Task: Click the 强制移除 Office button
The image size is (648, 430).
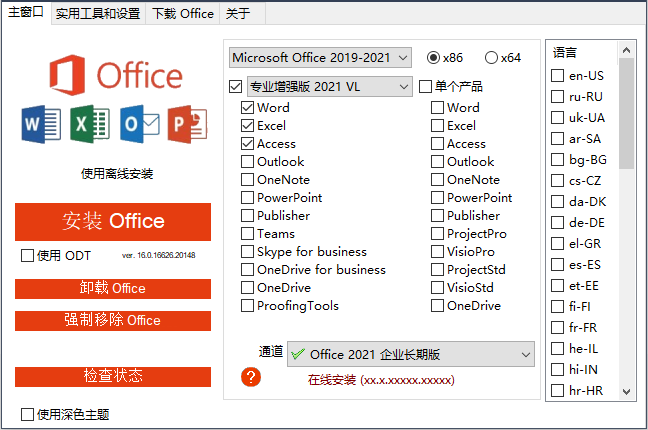Action: tap(113, 321)
